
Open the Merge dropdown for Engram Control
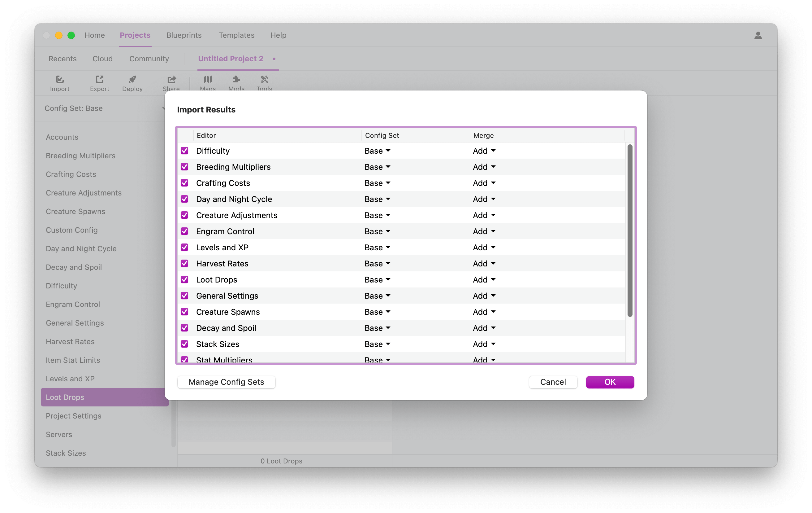point(484,231)
